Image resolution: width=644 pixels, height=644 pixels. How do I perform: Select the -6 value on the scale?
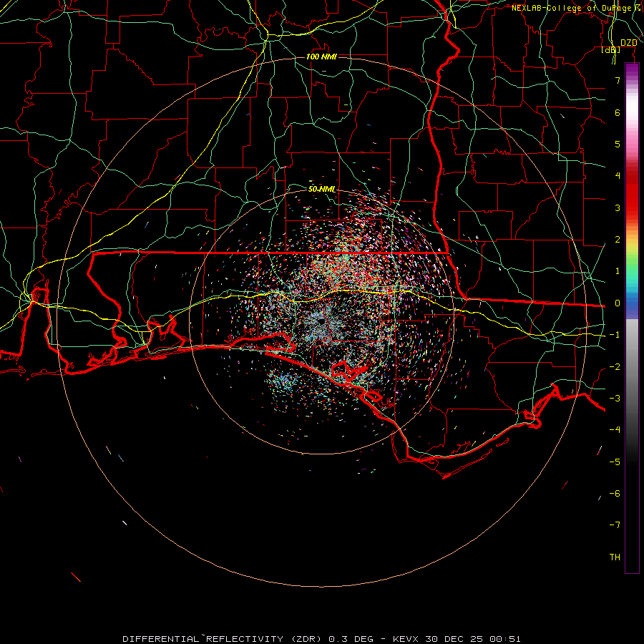coord(615,494)
